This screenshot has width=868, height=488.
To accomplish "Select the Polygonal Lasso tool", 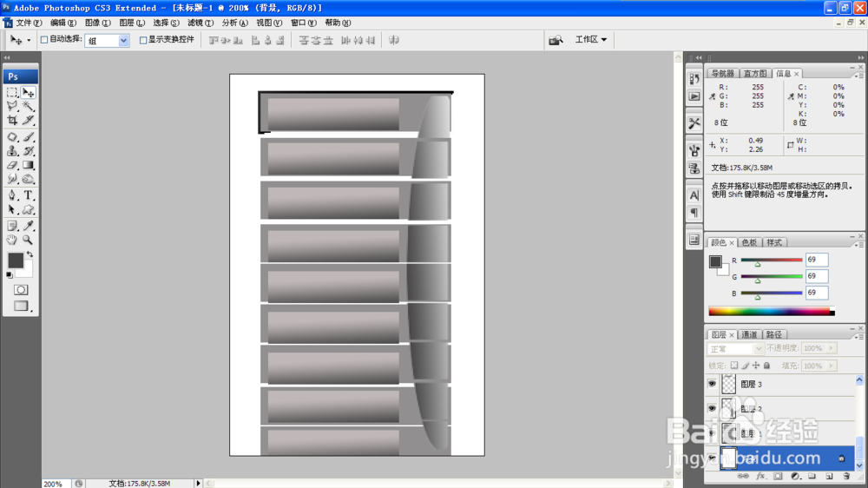I will [12, 106].
